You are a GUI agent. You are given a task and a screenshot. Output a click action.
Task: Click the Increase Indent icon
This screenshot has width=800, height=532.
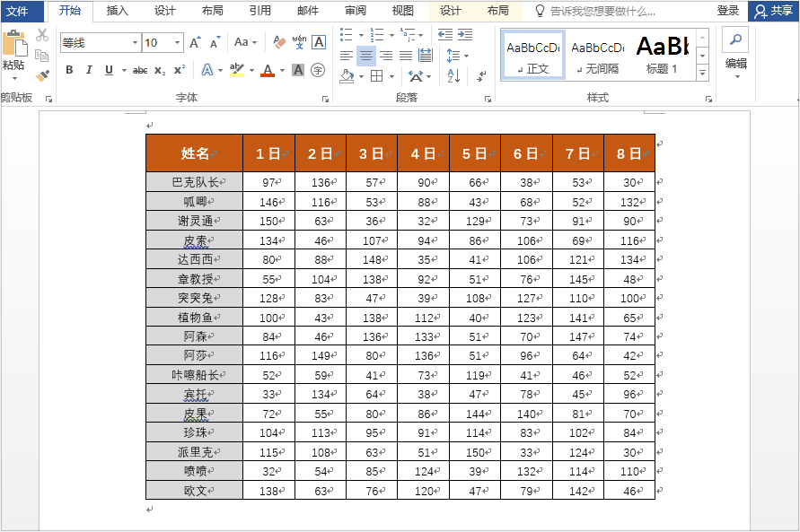point(464,35)
